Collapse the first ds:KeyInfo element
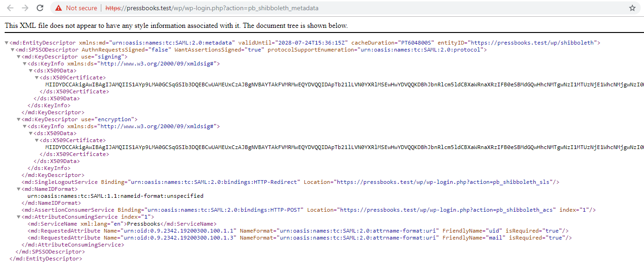The width and height of the screenshot is (644, 273). [25, 63]
